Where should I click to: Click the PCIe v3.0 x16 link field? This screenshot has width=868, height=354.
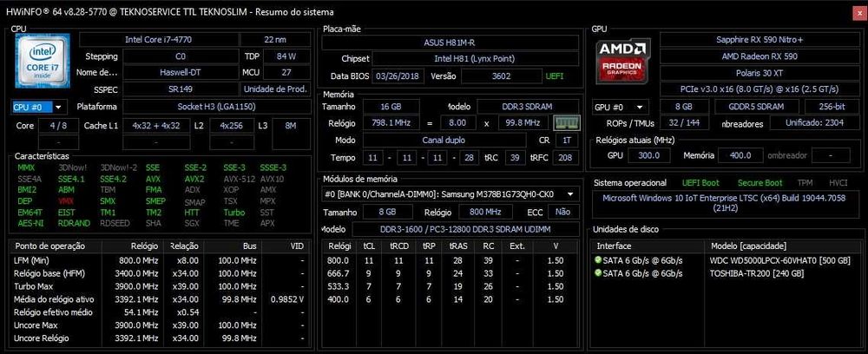759,89
